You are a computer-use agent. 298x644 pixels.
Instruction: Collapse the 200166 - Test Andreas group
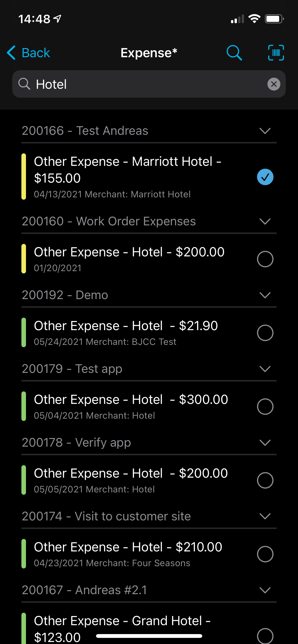265,131
